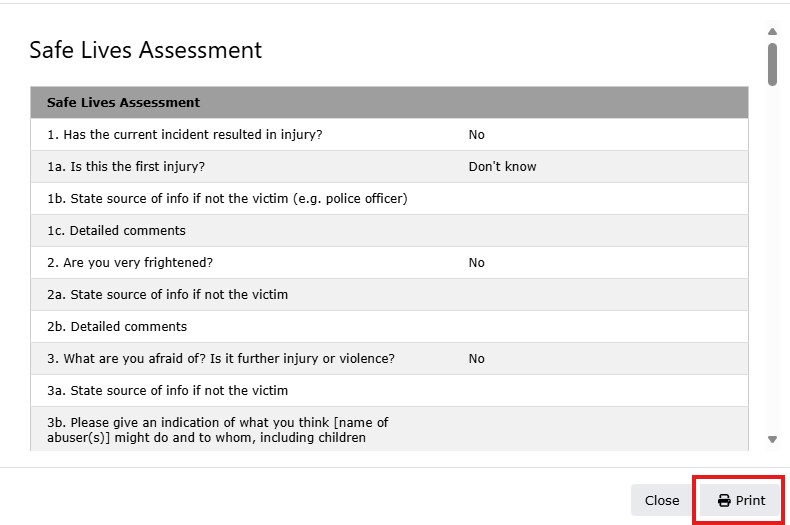Viewport: 790px width, 525px height.
Task: Select the 'current incident resulted in injury' question
Action: point(184,135)
